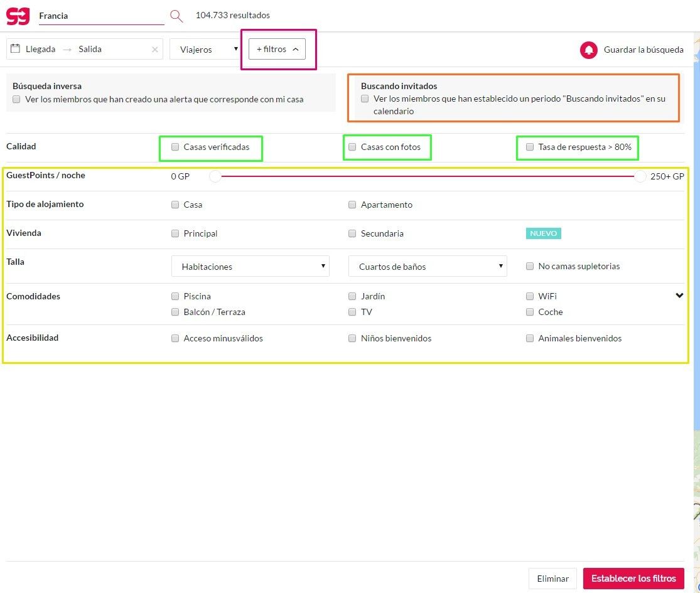Collapse the + filtros panel
This screenshot has height=593, width=700.
277,49
